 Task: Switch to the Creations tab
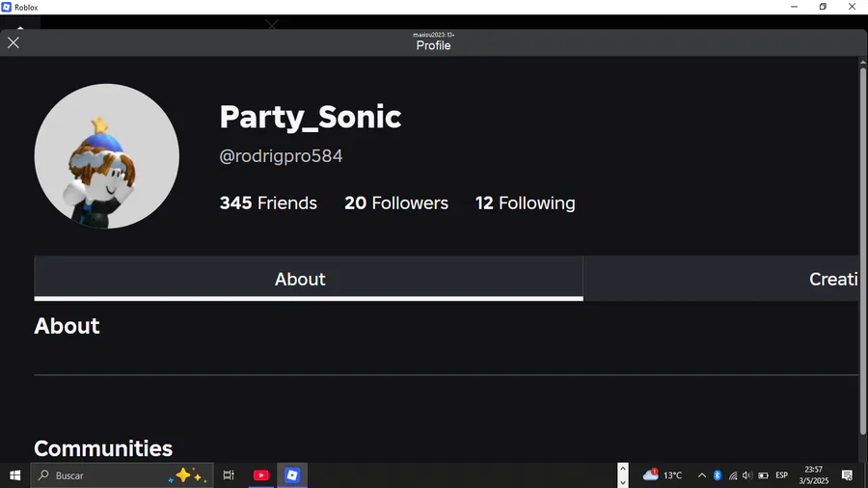(x=721, y=279)
